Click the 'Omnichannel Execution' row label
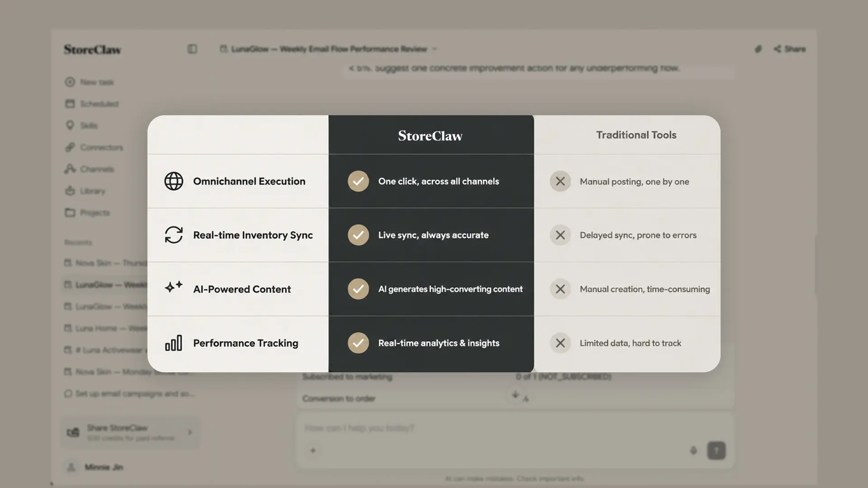 pos(249,181)
